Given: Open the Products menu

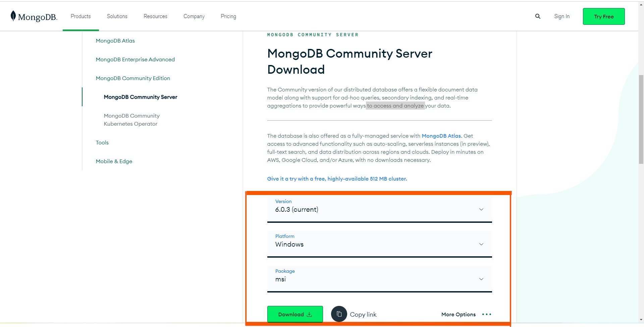Looking at the screenshot, I should click(x=80, y=16).
